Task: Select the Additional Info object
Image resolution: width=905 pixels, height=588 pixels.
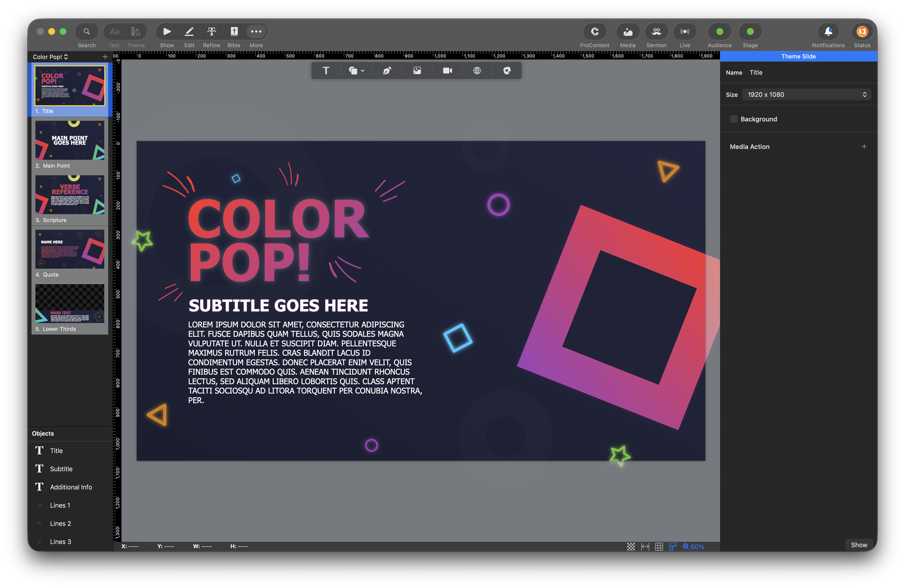Action: coord(70,487)
